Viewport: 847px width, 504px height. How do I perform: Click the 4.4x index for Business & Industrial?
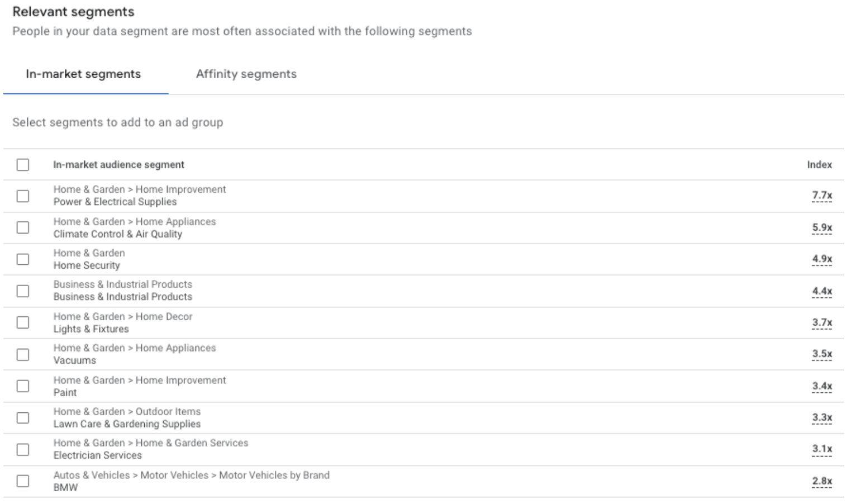822,291
